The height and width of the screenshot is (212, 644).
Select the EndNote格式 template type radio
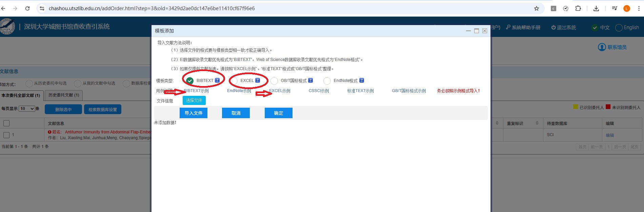(327, 81)
